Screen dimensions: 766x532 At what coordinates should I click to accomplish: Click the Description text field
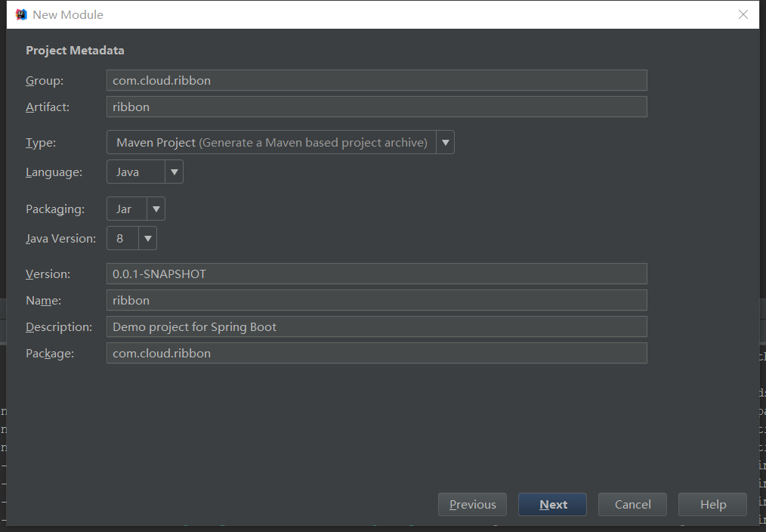377,326
